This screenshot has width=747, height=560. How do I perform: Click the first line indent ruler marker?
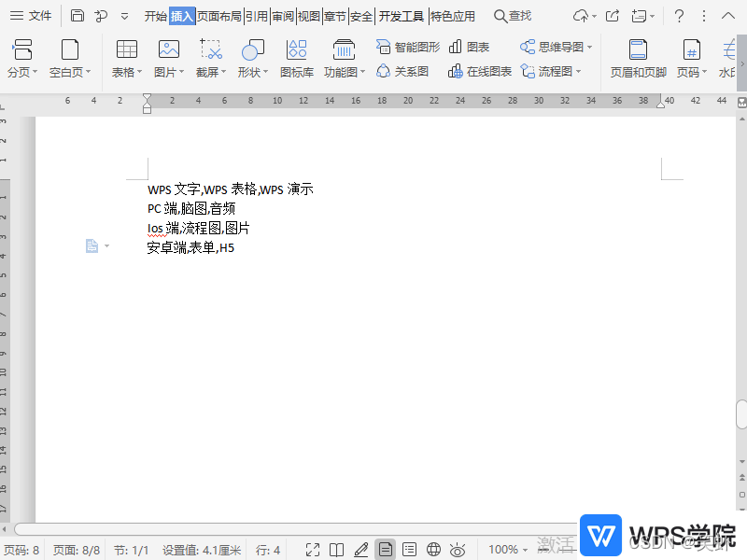(x=148, y=98)
